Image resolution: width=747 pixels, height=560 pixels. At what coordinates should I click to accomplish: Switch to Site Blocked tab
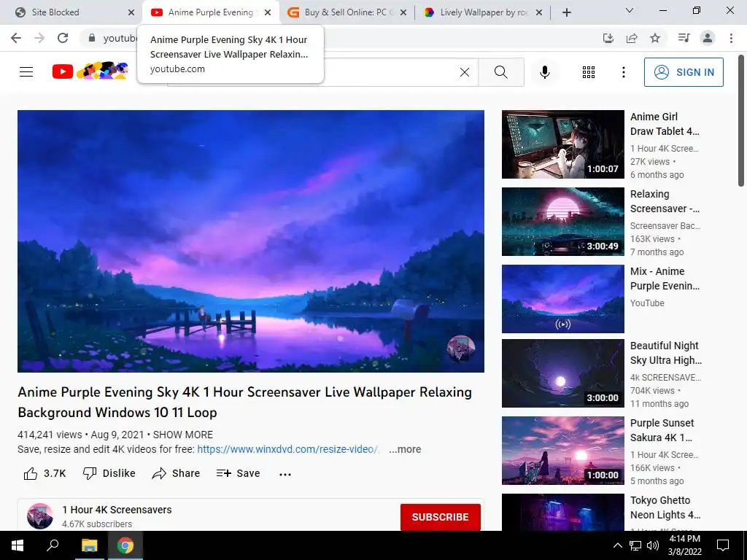pyautogui.click(x=71, y=12)
